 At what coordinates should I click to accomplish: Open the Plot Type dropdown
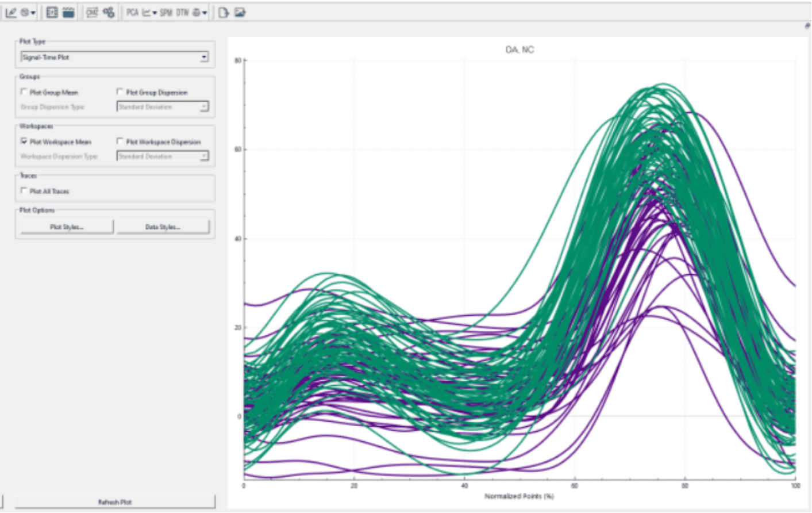[204, 57]
